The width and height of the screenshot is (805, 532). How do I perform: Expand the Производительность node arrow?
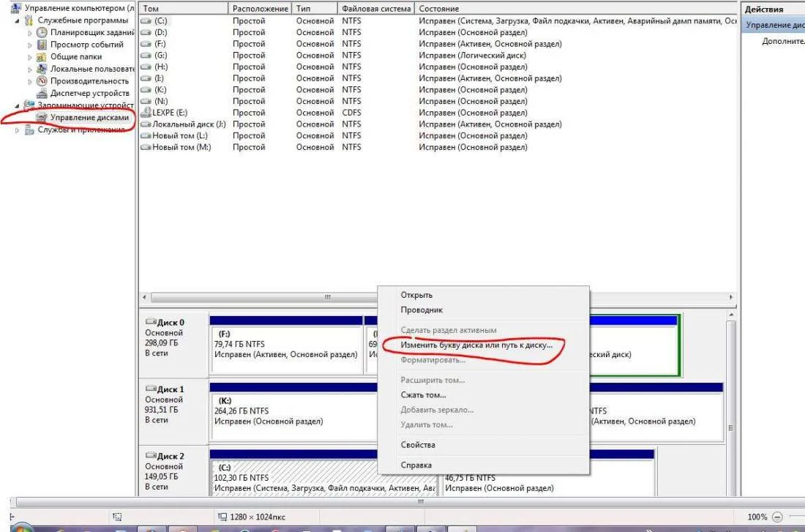pyautogui.click(x=30, y=81)
